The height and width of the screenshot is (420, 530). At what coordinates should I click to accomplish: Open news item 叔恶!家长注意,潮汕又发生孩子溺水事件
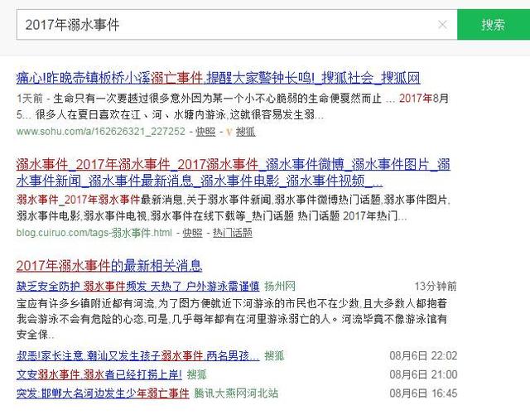pos(138,355)
